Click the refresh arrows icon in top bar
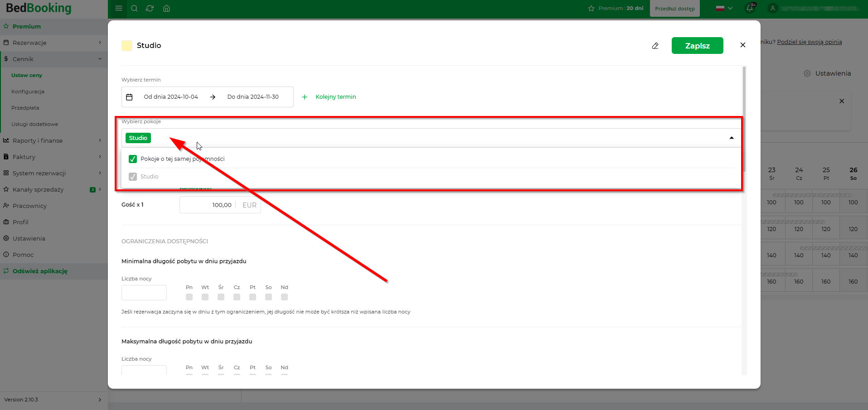This screenshot has height=410, width=868. [150, 8]
